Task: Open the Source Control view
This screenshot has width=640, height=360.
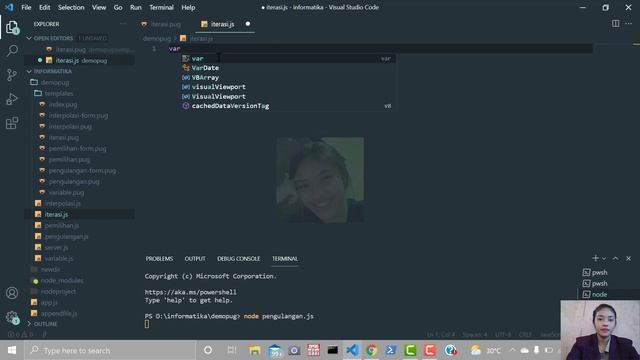Action: 12,75
